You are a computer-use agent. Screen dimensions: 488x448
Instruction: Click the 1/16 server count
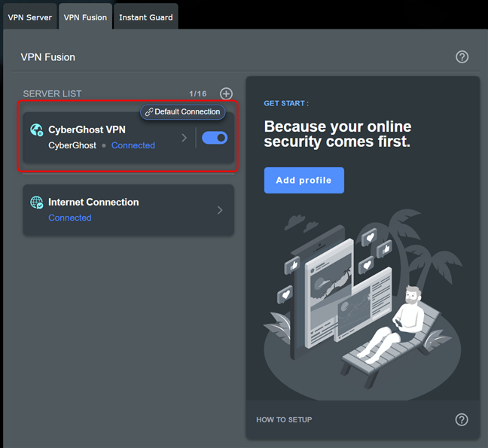[x=197, y=93]
